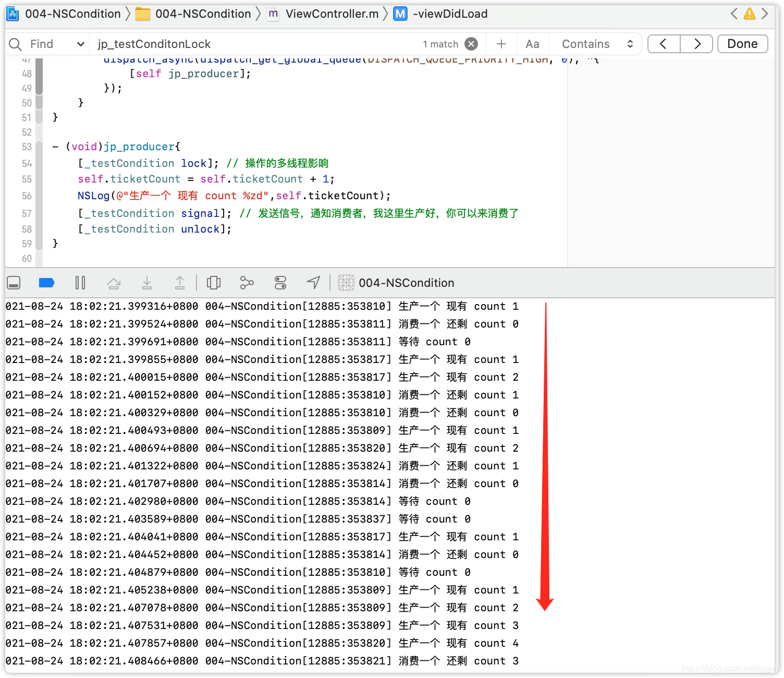Add a search pattern with plus button
Screen dimensions: 784x678
point(501,44)
